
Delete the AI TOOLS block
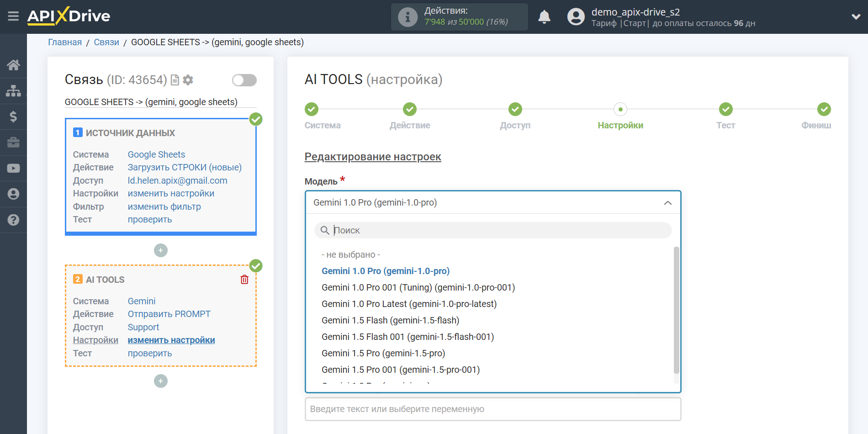pos(244,280)
